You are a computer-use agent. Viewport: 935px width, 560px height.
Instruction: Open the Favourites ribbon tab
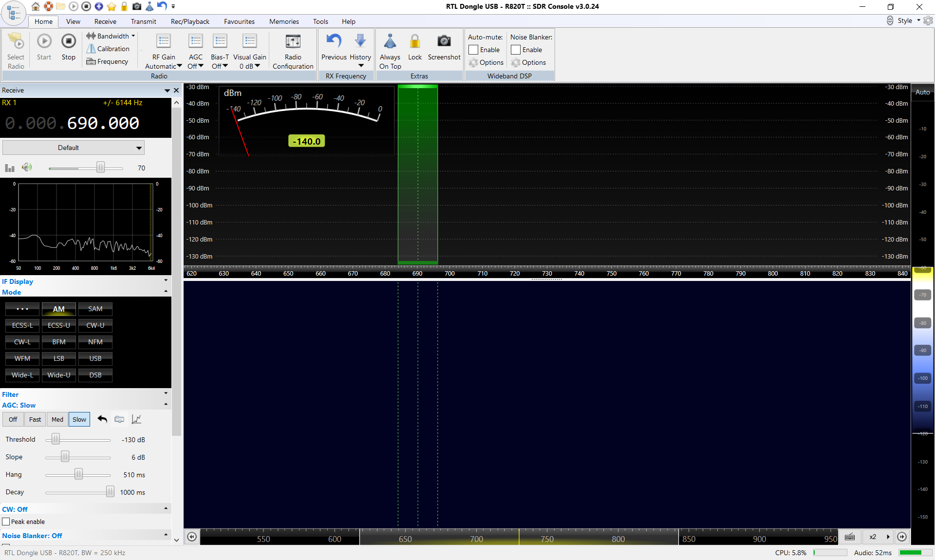point(239,21)
